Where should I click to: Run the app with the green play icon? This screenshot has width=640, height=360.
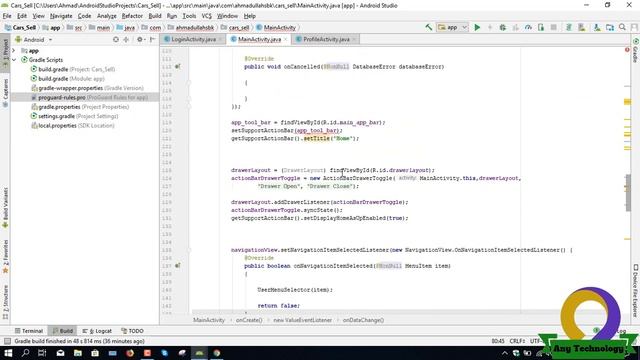(477, 27)
